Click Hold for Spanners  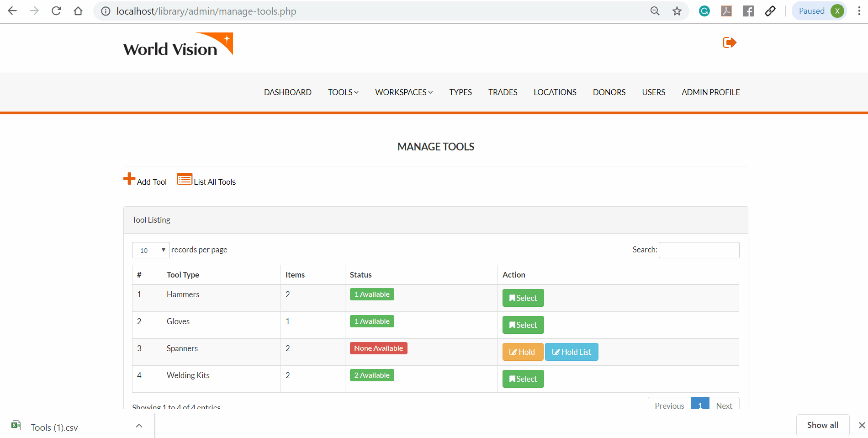coord(523,352)
